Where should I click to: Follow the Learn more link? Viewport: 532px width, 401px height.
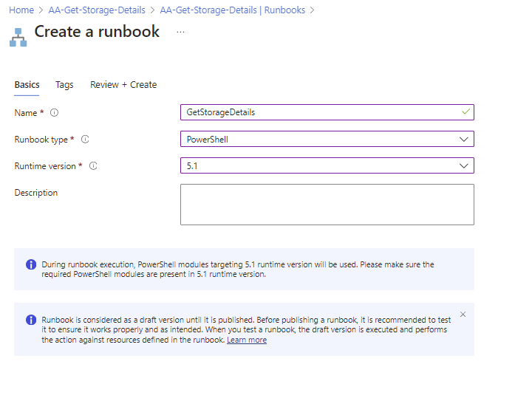[247, 340]
